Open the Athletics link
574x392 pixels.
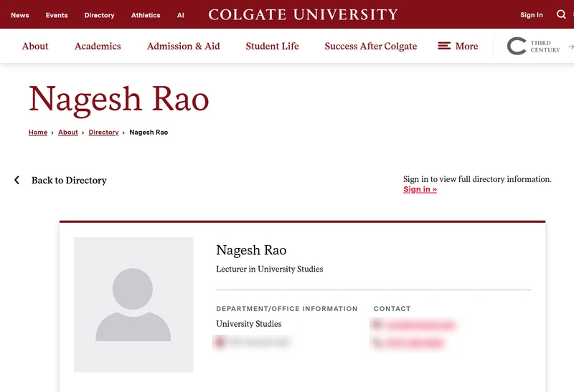[146, 15]
